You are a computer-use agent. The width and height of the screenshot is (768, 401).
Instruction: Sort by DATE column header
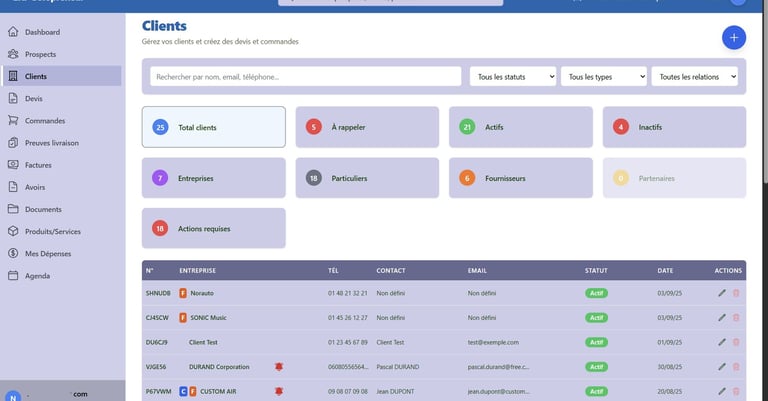click(665, 270)
